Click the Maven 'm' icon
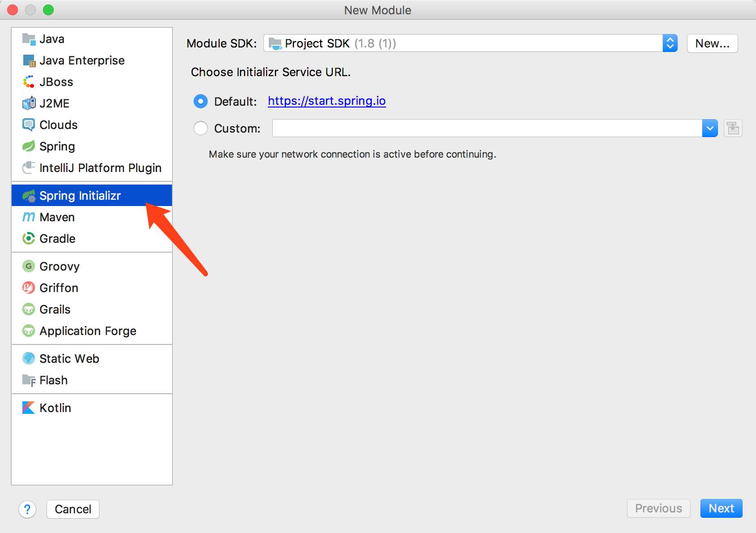 click(x=29, y=217)
